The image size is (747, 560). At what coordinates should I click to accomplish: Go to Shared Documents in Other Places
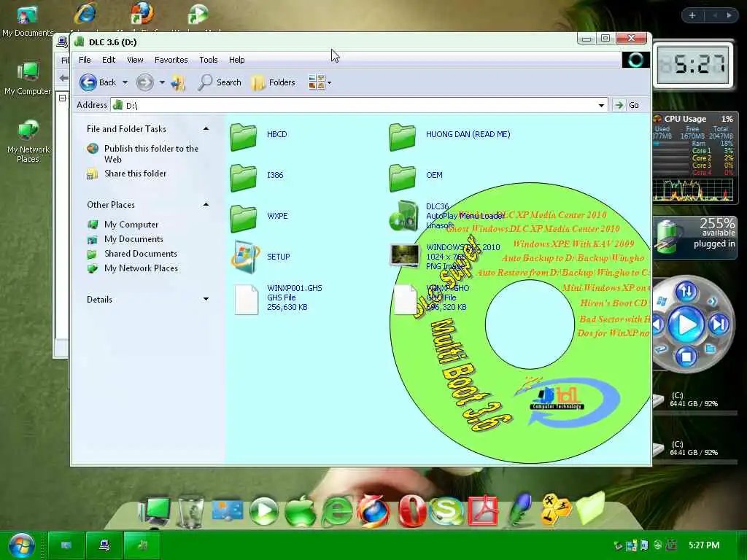(x=141, y=253)
